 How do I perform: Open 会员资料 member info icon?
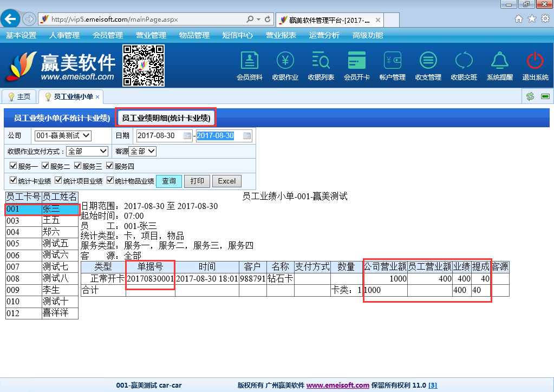[x=249, y=61]
